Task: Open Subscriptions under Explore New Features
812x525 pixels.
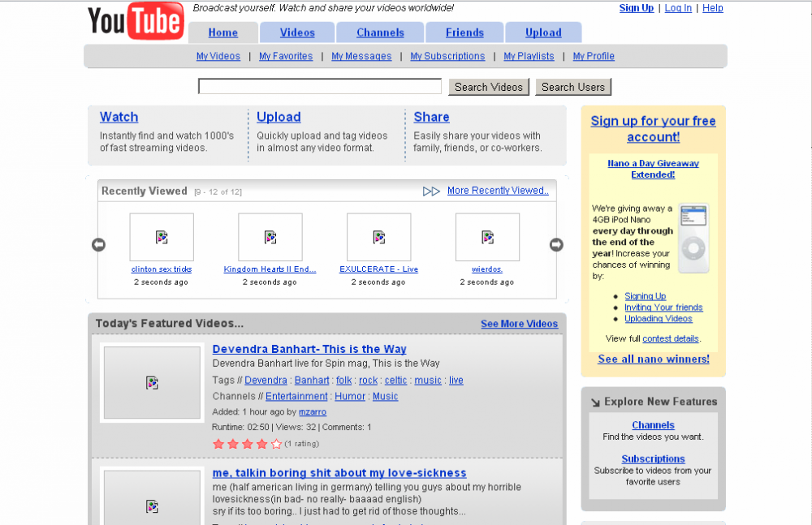Action: coord(653,458)
